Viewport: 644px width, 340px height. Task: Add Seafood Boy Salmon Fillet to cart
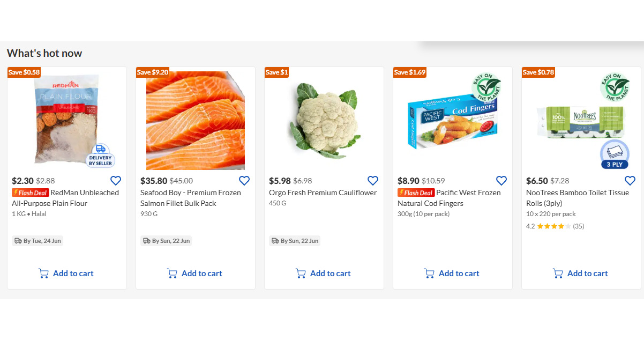195,274
